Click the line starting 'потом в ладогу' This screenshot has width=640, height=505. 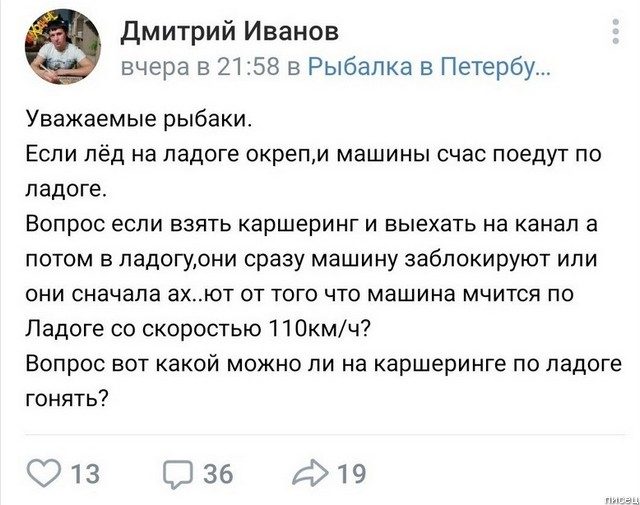[311, 259]
